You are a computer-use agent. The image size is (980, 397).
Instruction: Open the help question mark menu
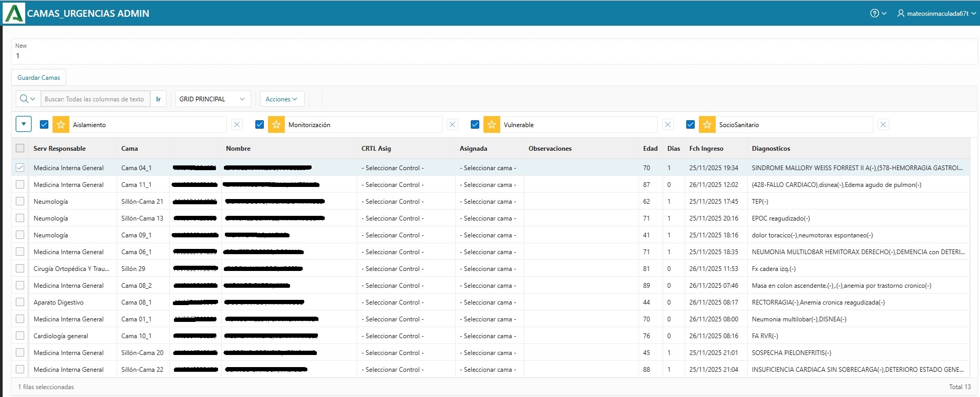[878, 13]
